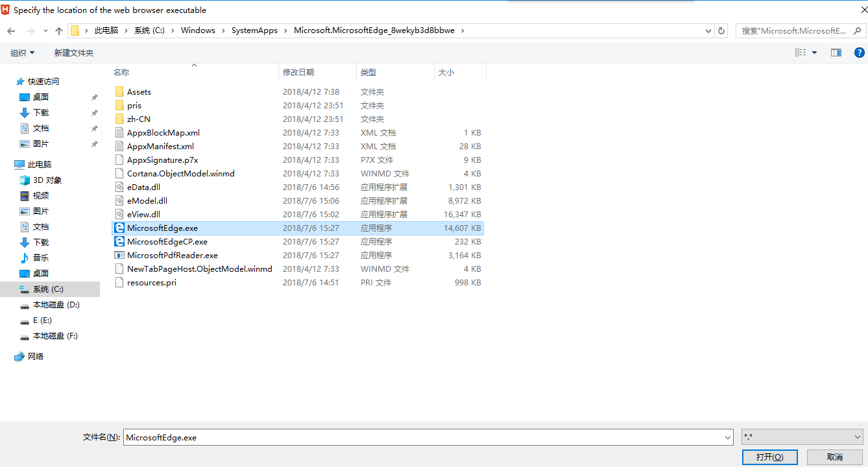The image size is (868, 467).
Task: Click the 取消 button
Action: 835,457
